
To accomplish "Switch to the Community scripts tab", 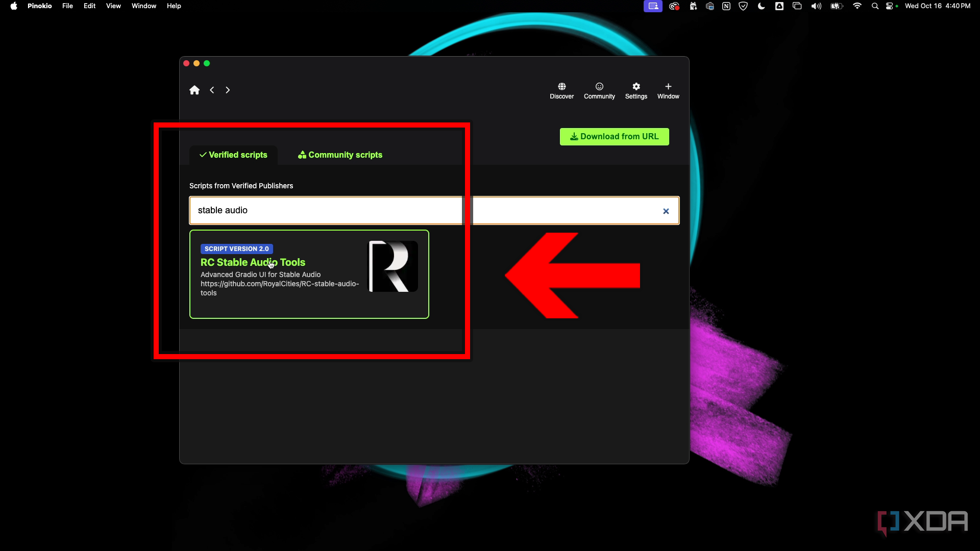I will tap(340, 155).
